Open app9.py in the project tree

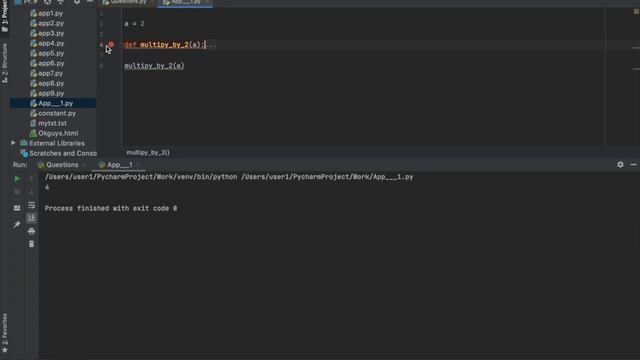click(x=47, y=93)
